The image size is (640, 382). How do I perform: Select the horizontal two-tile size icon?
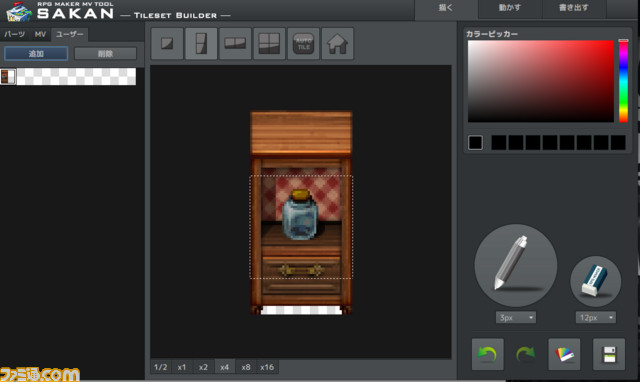click(235, 44)
